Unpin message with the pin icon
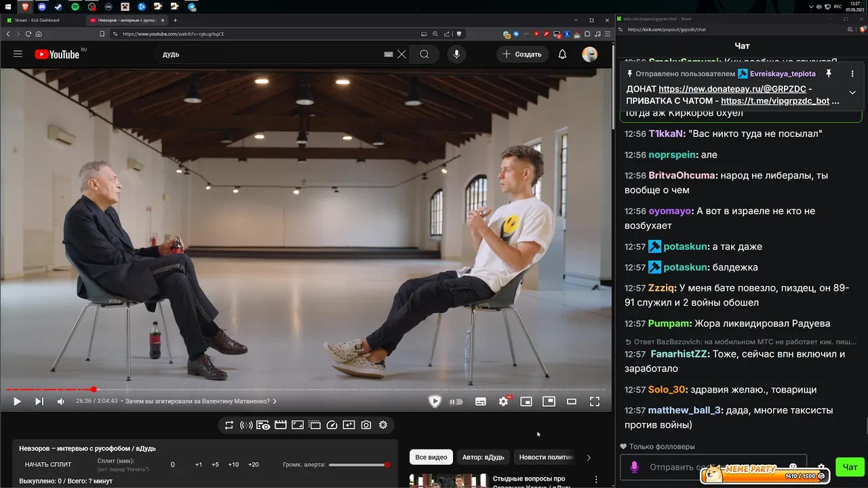This screenshot has width=868, height=488. [828, 73]
